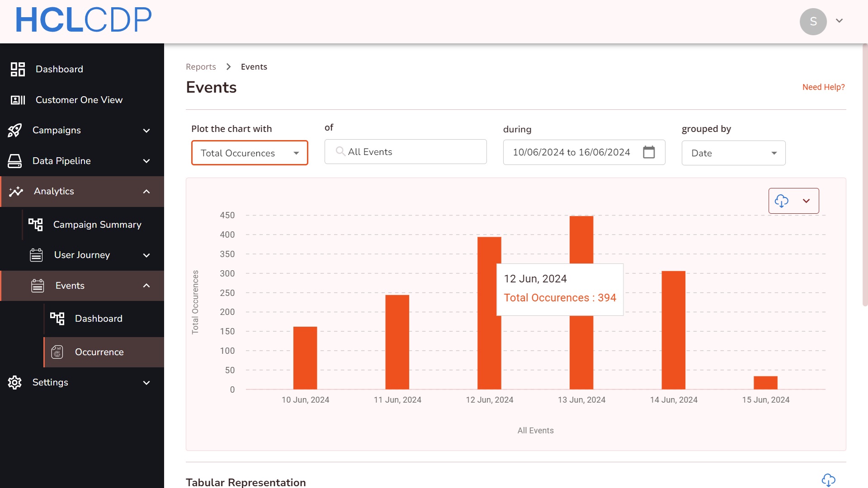The width and height of the screenshot is (868, 488).
Task: Expand the chart download options chevron
Action: (x=806, y=201)
